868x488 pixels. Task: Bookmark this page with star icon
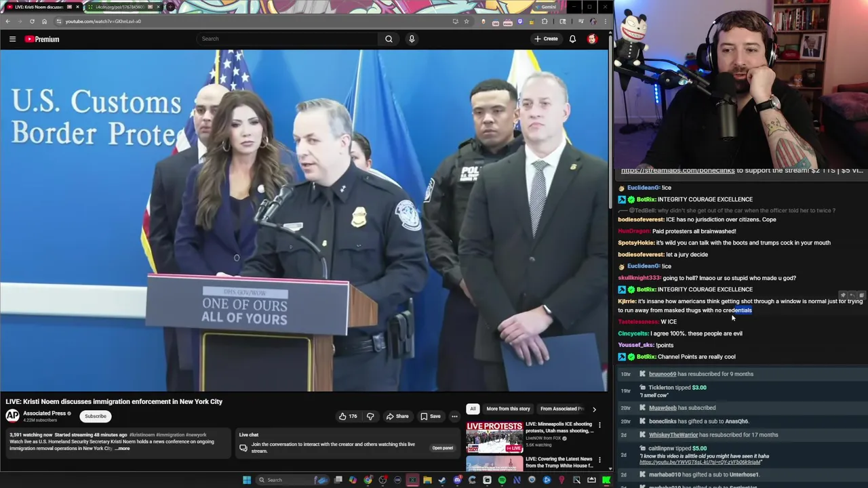466,21
